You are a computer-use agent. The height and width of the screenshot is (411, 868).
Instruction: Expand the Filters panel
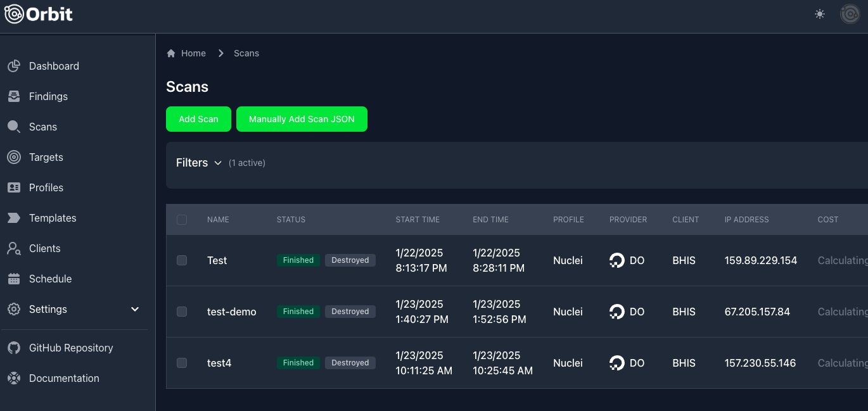click(199, 163)
